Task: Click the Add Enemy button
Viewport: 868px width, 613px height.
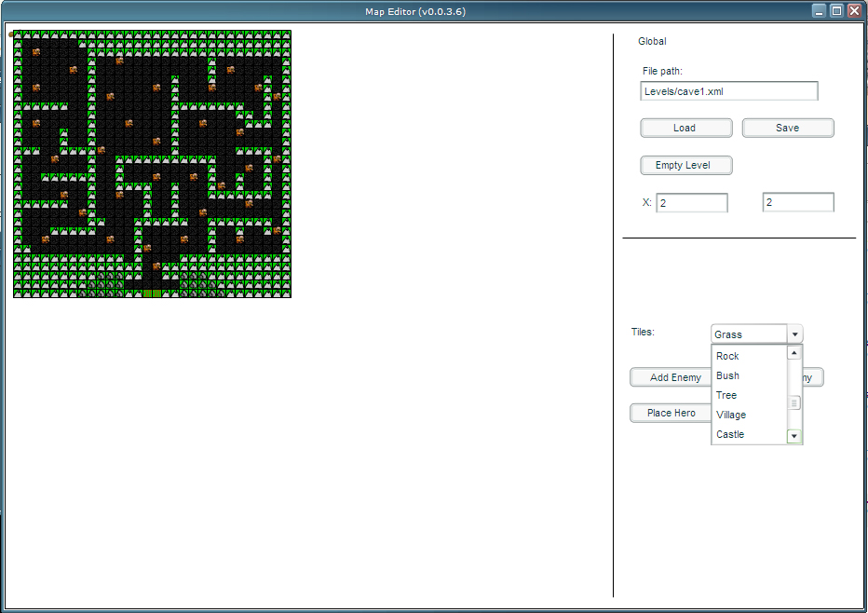Action: coord(675,377)
